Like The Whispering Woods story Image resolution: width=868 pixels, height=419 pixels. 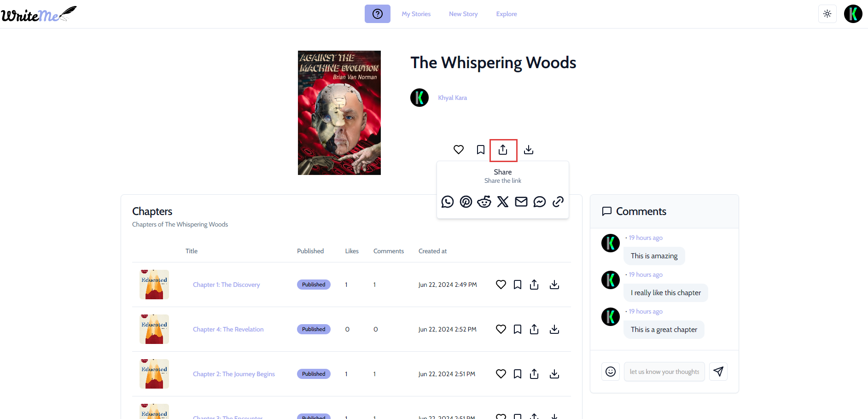tap(459, 150)
